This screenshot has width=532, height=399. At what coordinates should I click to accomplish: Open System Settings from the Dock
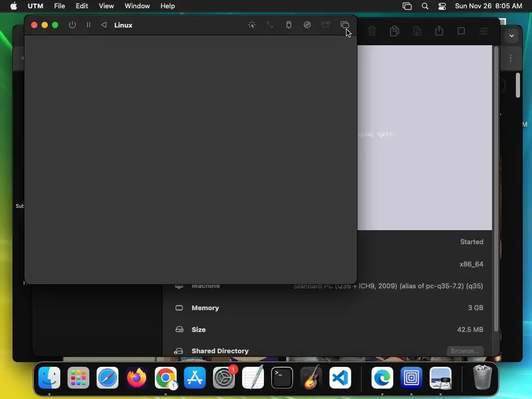click(x=224, y=378)
